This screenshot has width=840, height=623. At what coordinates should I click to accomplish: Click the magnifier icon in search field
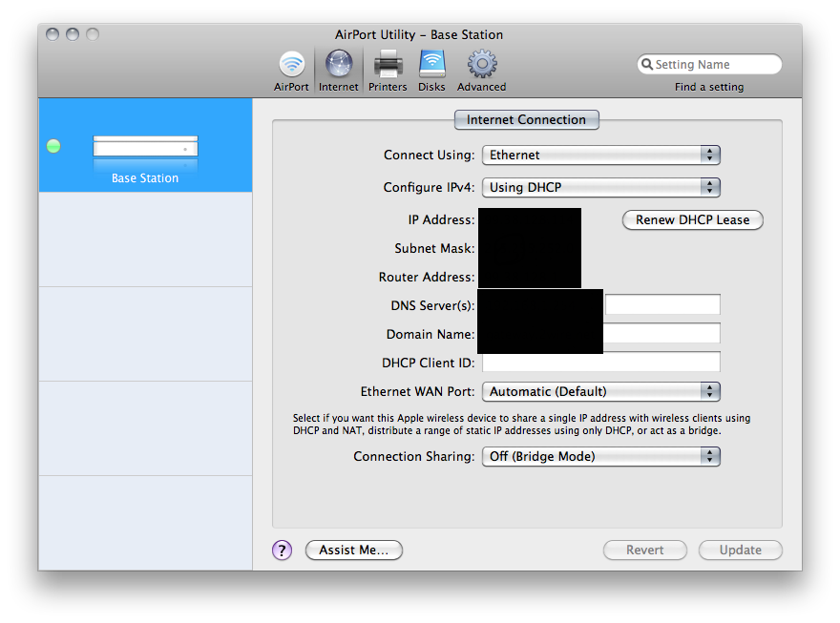647,64
